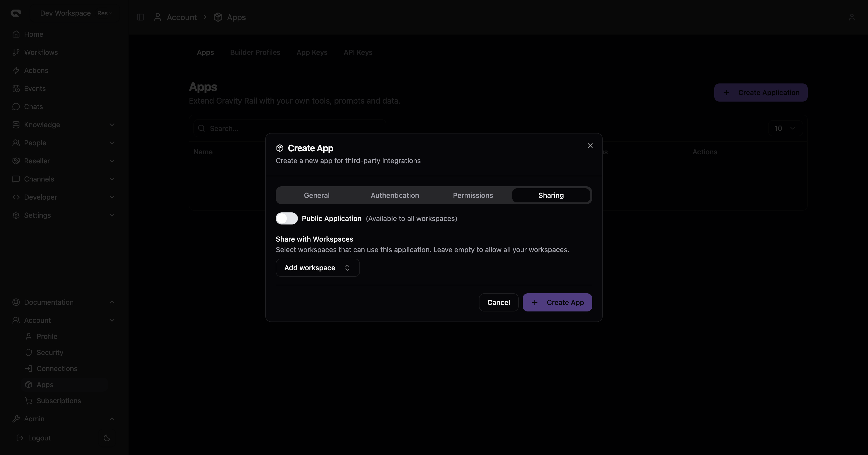Click the Connections login arrow icon
The width and height of the screenshot is (868, 455).
[29, 369]
